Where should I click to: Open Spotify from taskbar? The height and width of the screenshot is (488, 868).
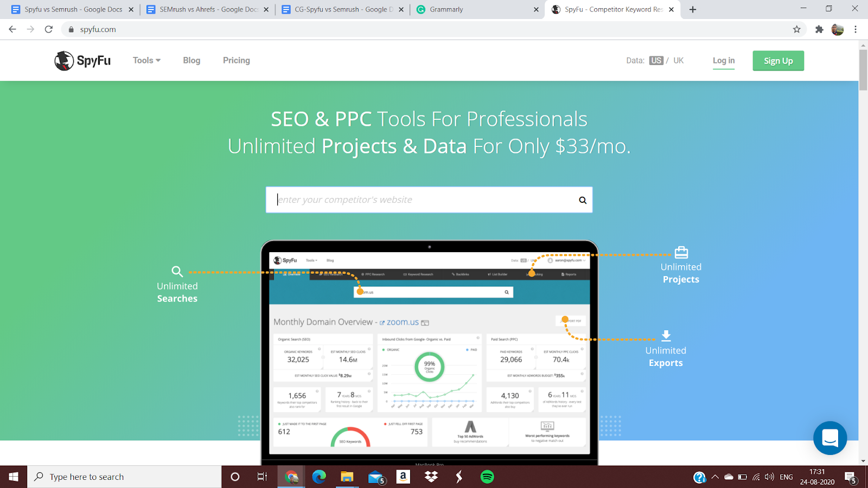487,477
